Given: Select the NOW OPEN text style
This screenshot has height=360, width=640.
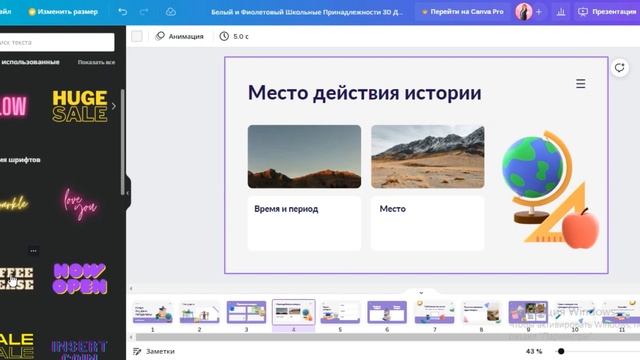Looking at the screenshot, I should click(x=80, y=278).
